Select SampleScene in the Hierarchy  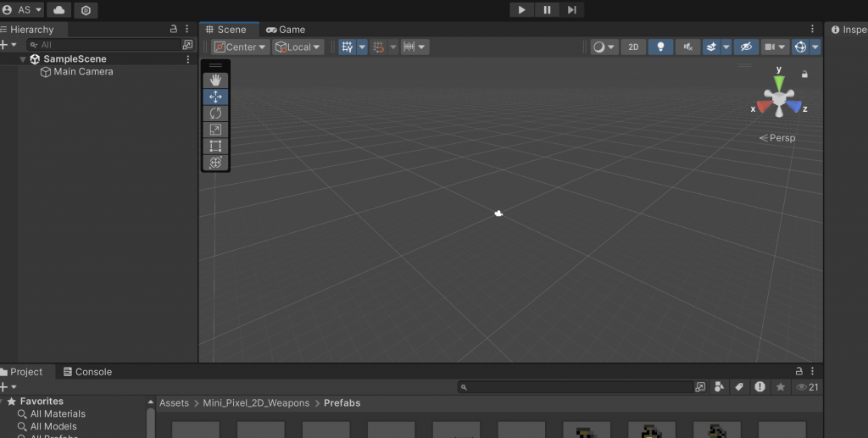point(75,58)
